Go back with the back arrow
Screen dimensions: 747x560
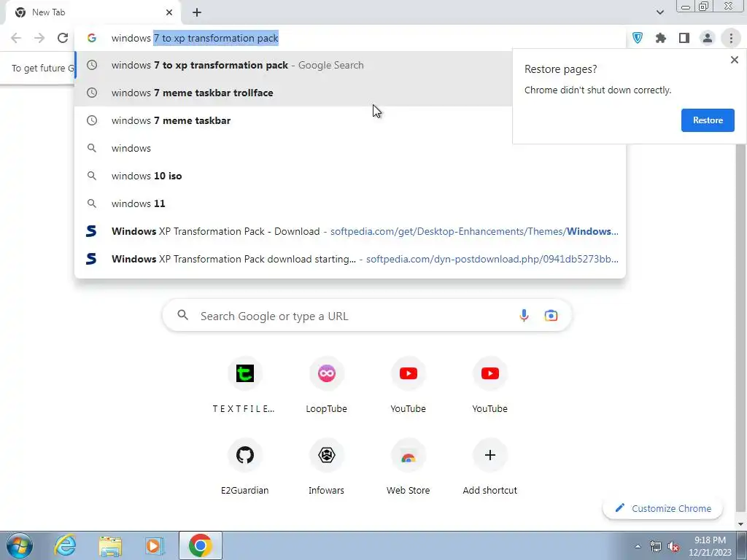tap(16, 38)
